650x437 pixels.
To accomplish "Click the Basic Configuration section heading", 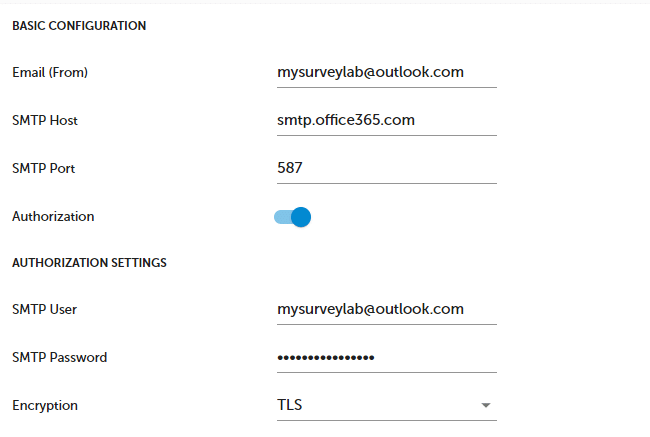I will (x=79, y=26).
